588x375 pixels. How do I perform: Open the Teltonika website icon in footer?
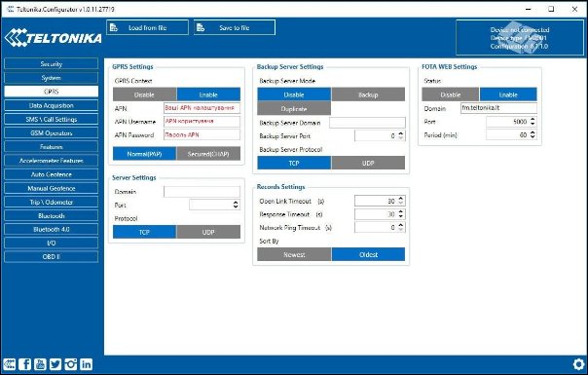point(10,364)
